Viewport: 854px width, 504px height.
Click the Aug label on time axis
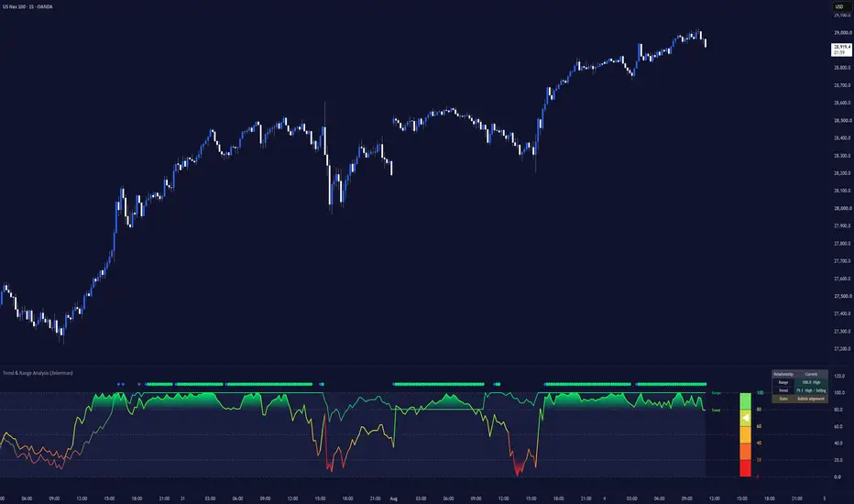tap(394, 499)
